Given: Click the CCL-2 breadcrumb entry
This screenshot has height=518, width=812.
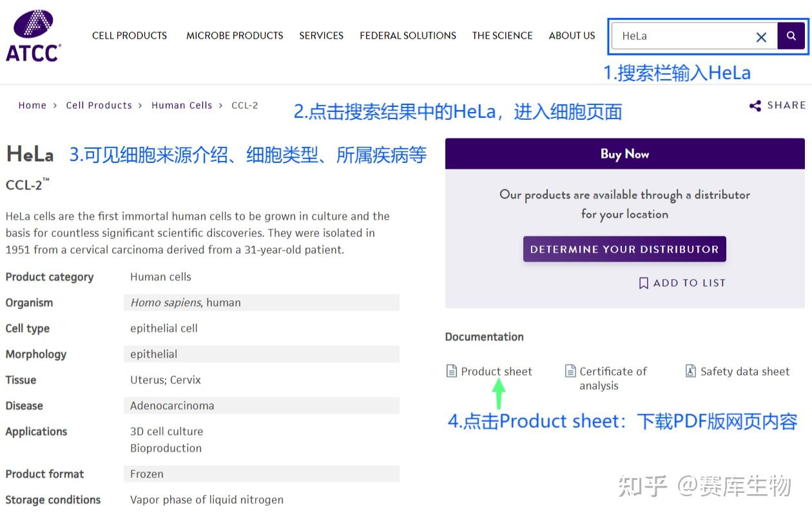Looking at the screenshot, I should pos(245,105).
